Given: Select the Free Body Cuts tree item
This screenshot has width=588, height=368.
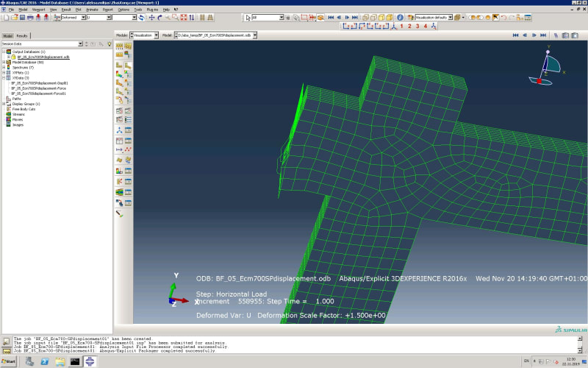Looking at the screenshot, I should coord(24,109).
